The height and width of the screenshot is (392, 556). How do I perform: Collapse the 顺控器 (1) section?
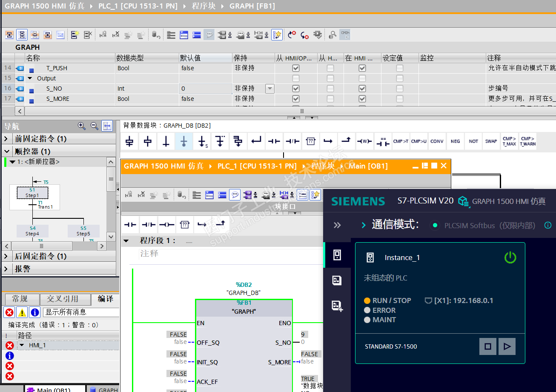coord(6,151)
